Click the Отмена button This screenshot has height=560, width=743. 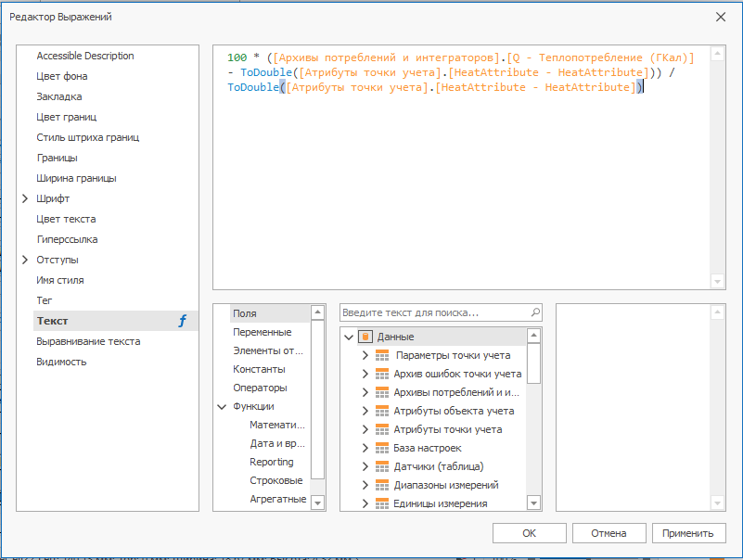608,533
